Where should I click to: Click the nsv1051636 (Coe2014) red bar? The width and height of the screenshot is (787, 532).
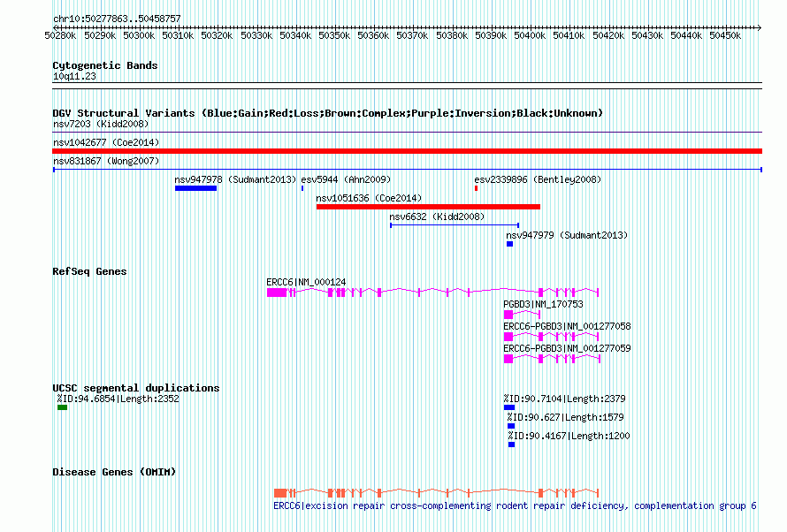click(x=428, y=207)
